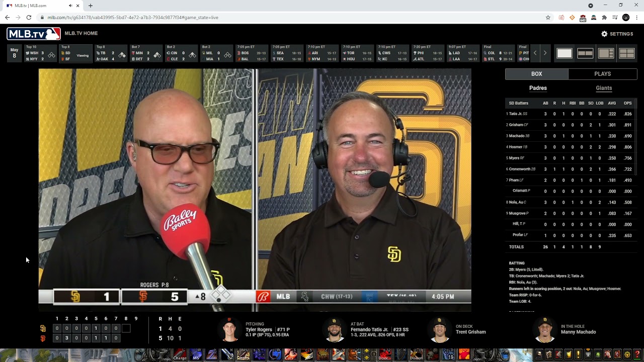Click the browser back arrow

point(7,17)
